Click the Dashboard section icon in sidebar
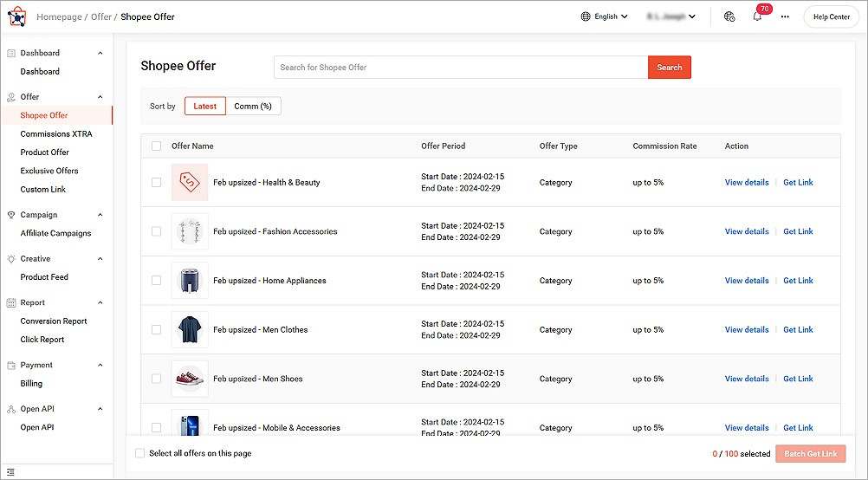868x480 pixels. tap(11, 53)
